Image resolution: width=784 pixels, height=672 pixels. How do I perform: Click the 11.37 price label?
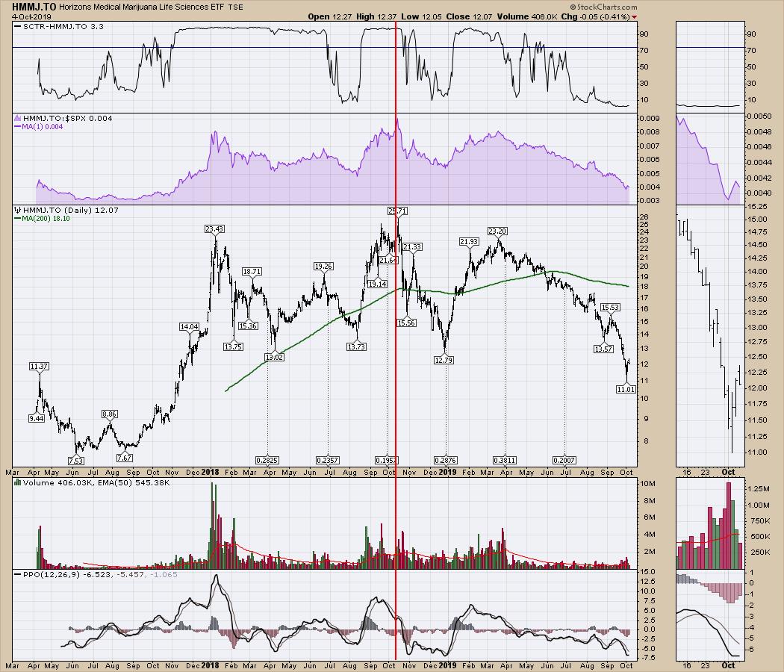coord(39,367)
